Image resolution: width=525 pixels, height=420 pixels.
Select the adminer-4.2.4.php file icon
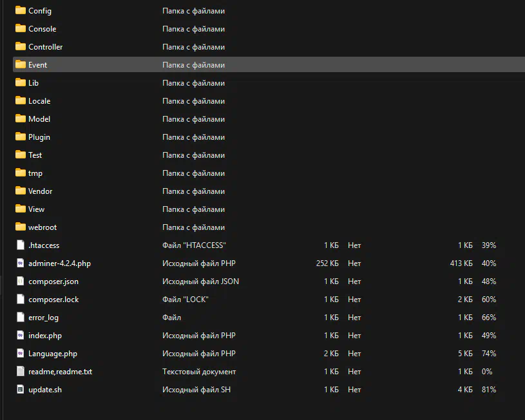point(20,263)
